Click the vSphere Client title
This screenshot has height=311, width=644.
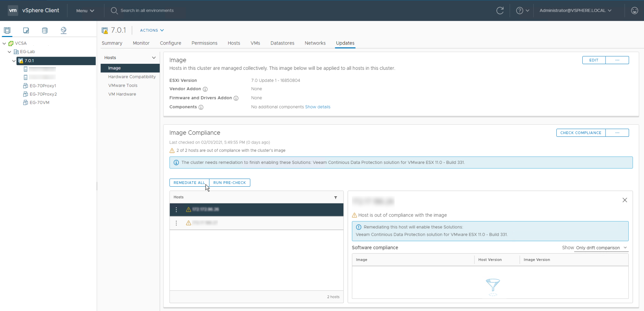point(41,11)
